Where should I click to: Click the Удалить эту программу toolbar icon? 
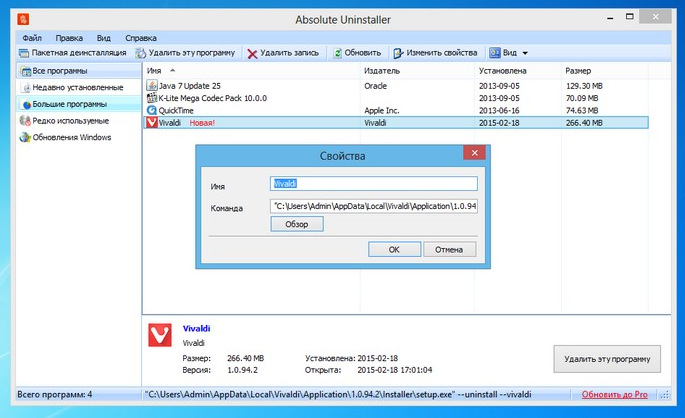tap(140, 53)
